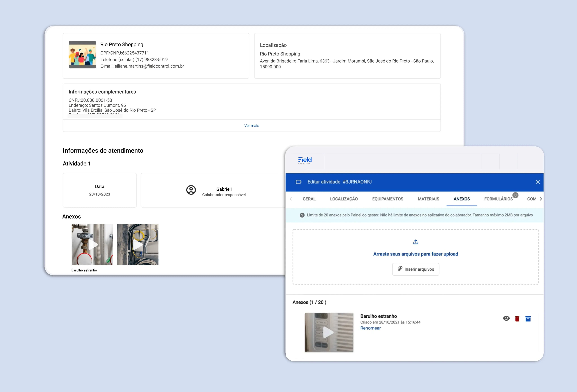The width and height of the screenshot is (577, 392).
Task: Select the ANEXOS tab
Action: coord(461,199)
